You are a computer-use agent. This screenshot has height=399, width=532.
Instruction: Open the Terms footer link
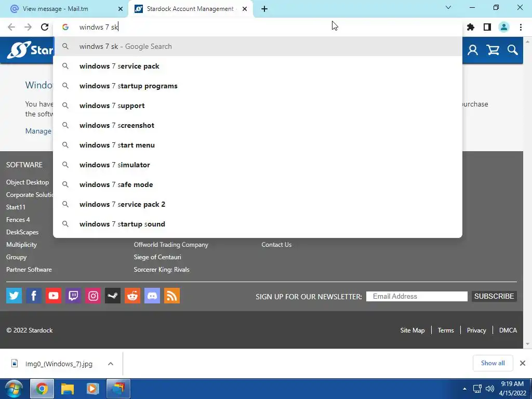pos(445,330)
